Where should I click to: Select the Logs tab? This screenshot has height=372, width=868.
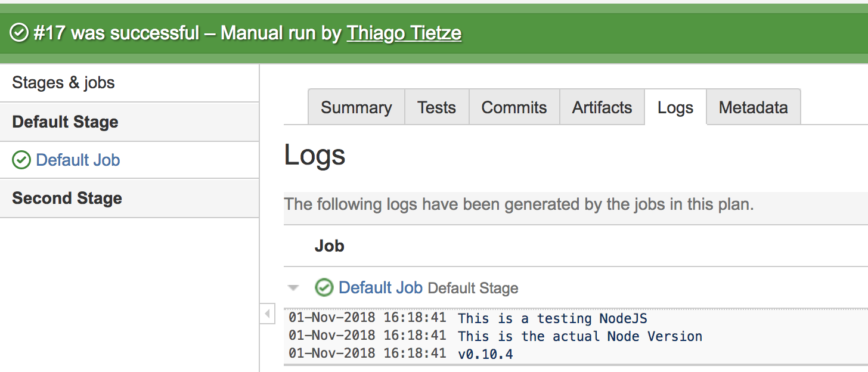click(x=675, y=107)
